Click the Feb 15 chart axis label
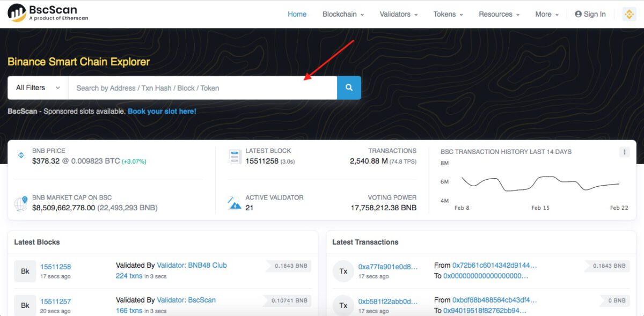Screen dimensions: 644x316 click(x=540, y=208)
